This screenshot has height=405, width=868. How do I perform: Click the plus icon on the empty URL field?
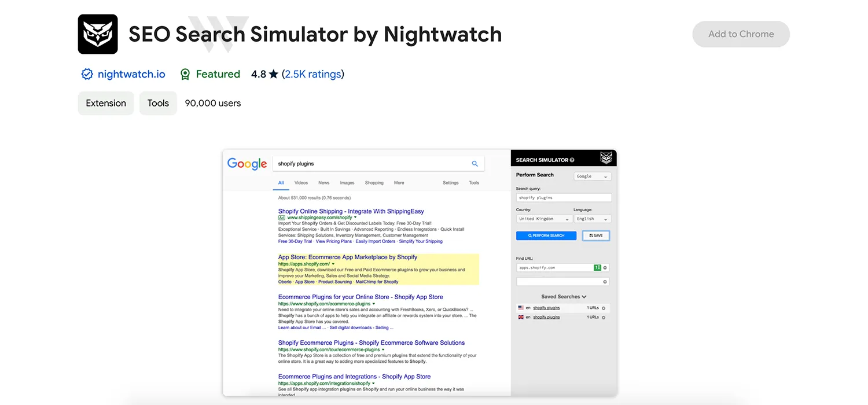click(605, 282)
